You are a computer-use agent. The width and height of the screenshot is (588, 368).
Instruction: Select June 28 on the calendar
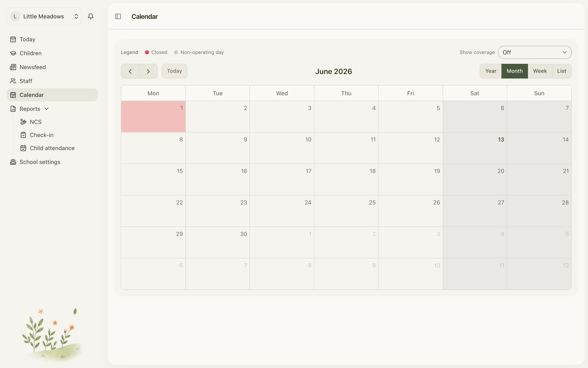pyautogui.click(x=539, y=211)
